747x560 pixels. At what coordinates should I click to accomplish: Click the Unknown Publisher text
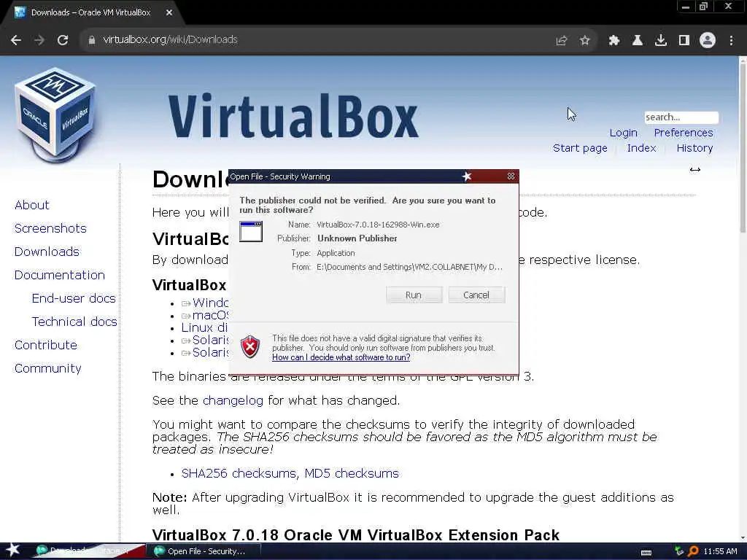pos(357,238)
